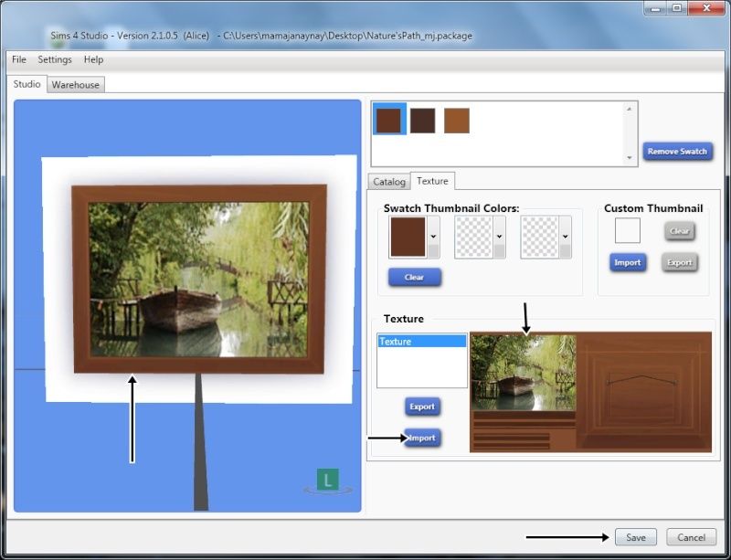
Task: Export the texture image
Action: 422,407
